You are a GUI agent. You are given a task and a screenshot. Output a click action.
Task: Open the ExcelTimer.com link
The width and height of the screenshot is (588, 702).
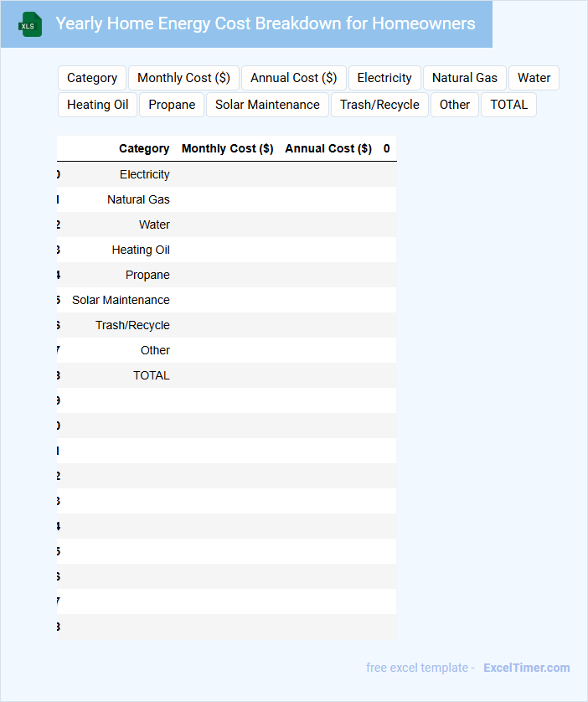click(x=527, y=668)
